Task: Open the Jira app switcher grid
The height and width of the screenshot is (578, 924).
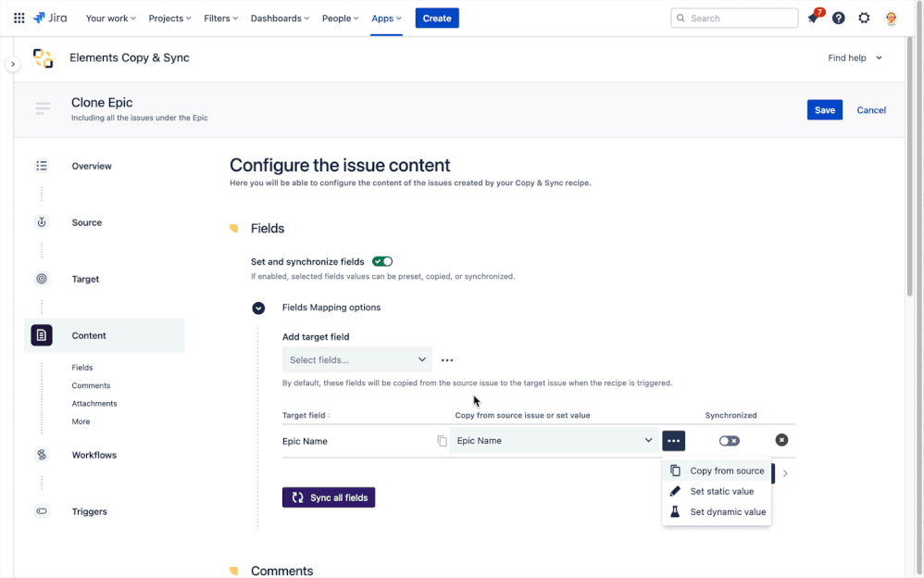Action: (x=19, y=19)
